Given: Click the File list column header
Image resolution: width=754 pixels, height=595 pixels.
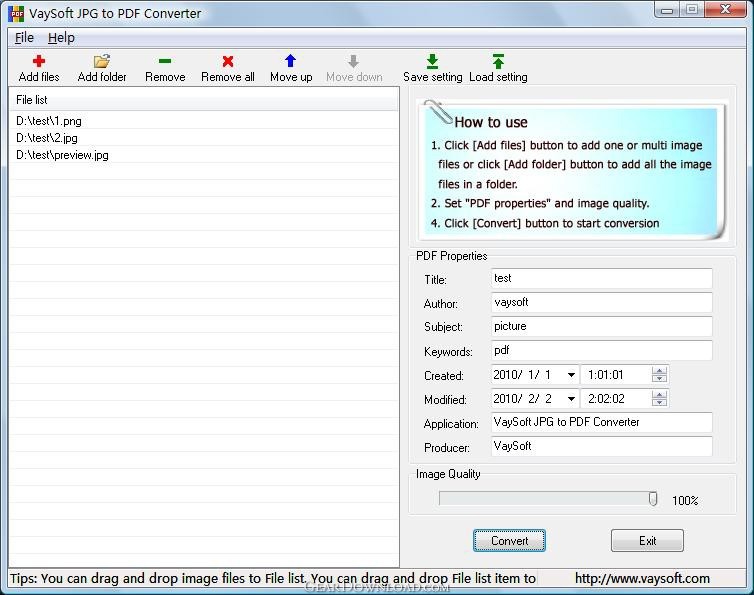Looking at the screenshot, I should tap(204, 100).
